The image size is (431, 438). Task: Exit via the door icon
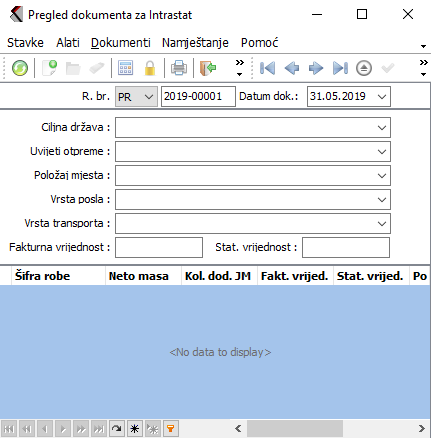(x=208, y=68)
